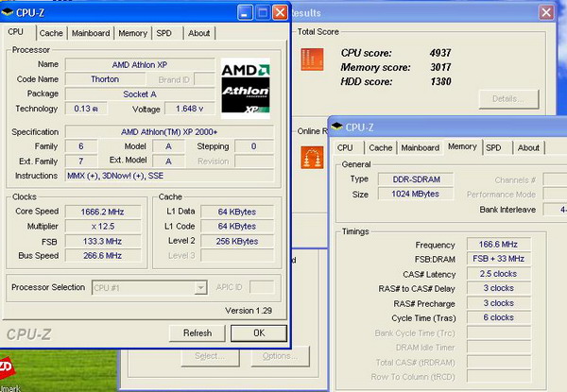Viewport: 567px width, 392px height.
Task: Click the Options button in background window
Action: pos(281,356)
